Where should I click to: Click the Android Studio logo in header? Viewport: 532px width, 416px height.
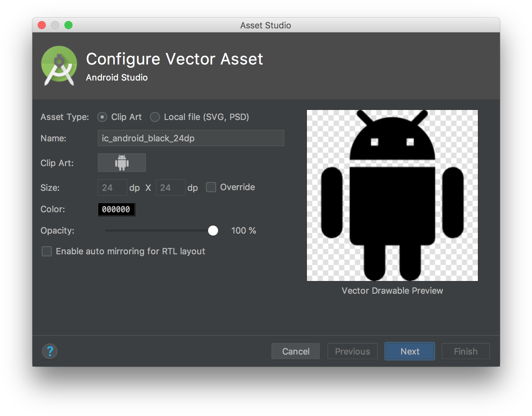coord(59,65)
